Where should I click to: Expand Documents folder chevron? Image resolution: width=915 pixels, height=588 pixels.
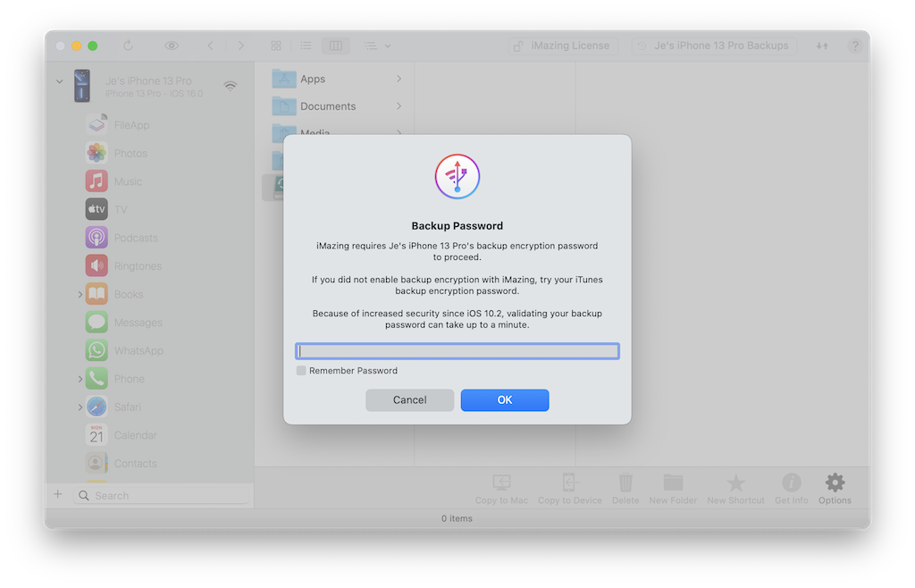399,106
